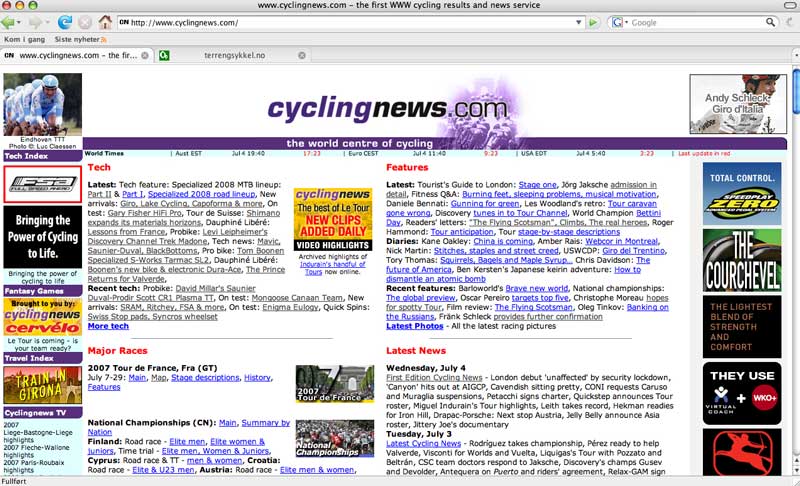Click the red 'Latest News' section heading
The width and height of the screenshot is (800, 486).
coord(416,351)
